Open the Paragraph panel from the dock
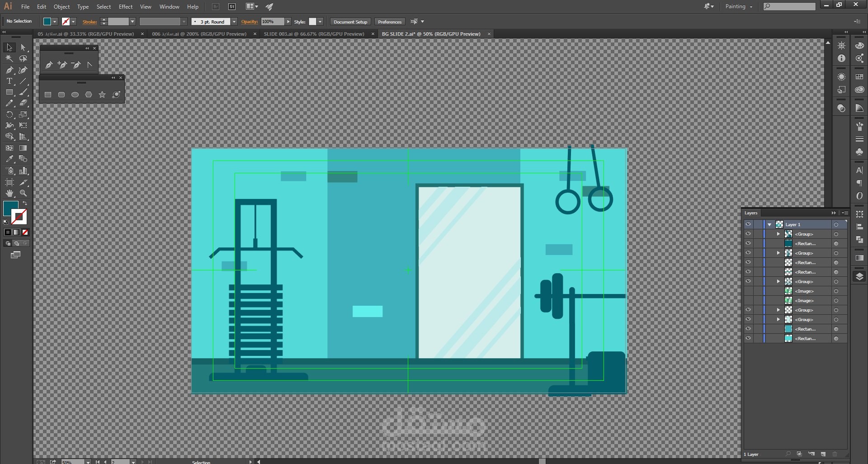 pyautogui.click(x=859, y=183)
